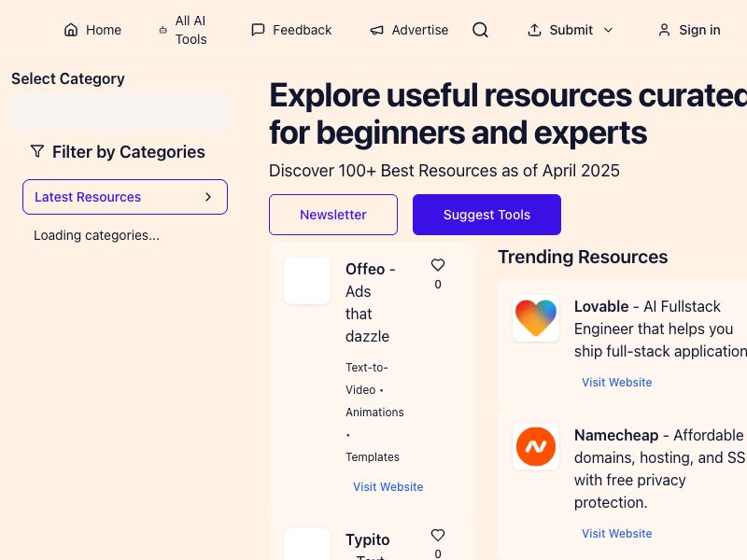The image size is (747, 560).
Task: Open the All AI Tools page
Action: click(183, 30)
